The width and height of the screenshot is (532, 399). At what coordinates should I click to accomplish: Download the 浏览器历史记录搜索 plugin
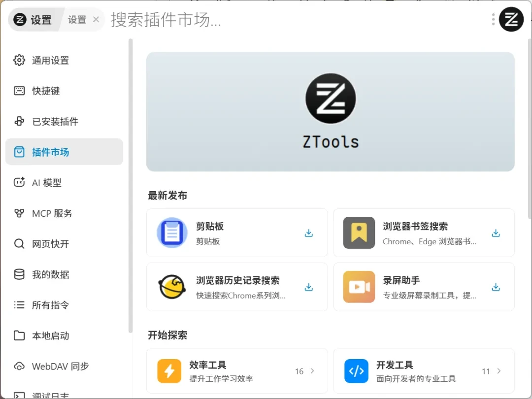(x=309, y=287)
